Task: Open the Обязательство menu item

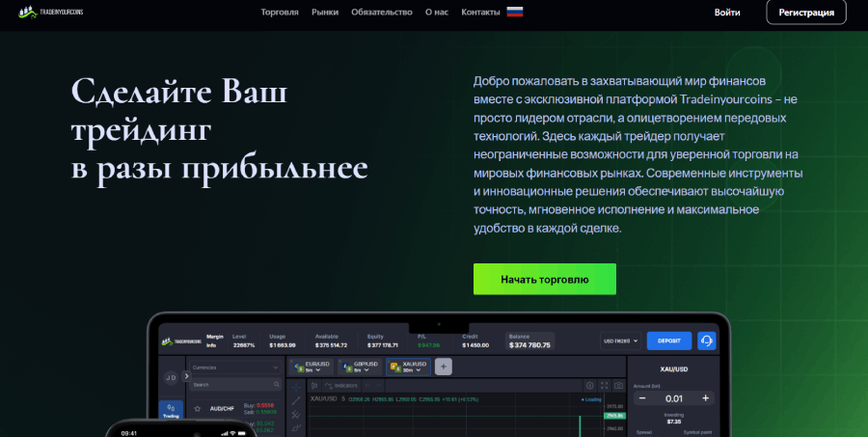Action: tap(381, 13)
